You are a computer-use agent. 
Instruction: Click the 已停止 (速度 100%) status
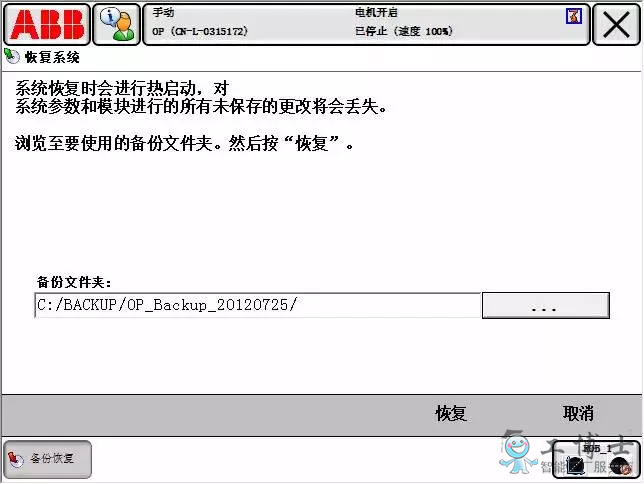pyautogui.click(x=404, y=31)
